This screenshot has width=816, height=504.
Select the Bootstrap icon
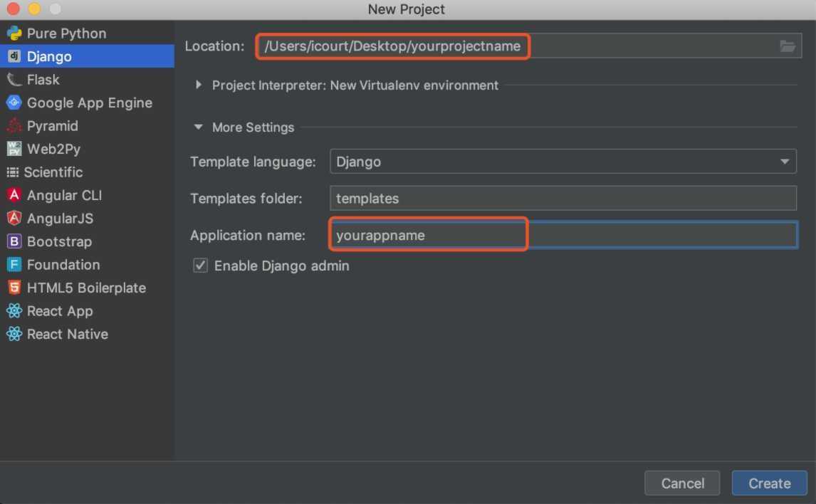click(x=14, y=241)
